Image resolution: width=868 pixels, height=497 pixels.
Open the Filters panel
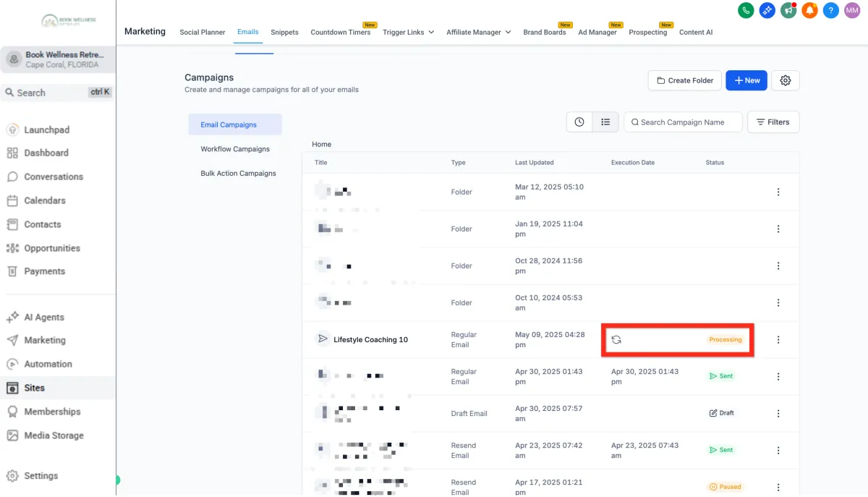(773, 122)
